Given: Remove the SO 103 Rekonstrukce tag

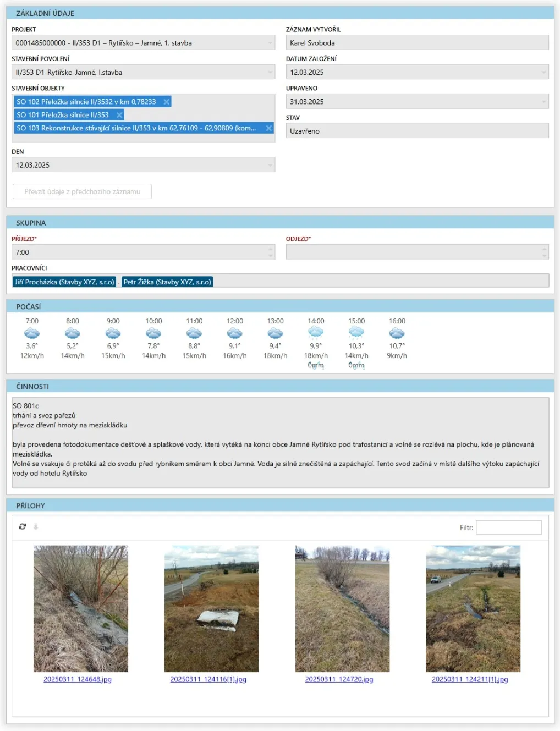Looking at the screenshot, I should click(269, 128).
